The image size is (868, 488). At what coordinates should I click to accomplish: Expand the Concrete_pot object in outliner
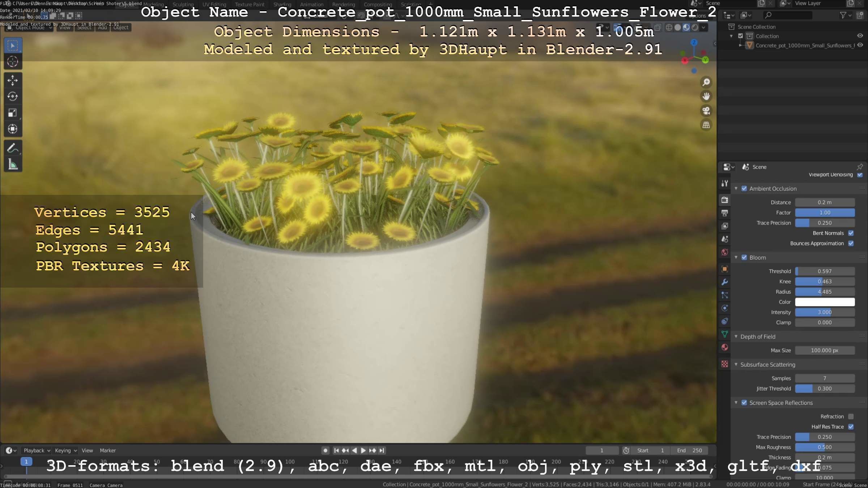740,45
